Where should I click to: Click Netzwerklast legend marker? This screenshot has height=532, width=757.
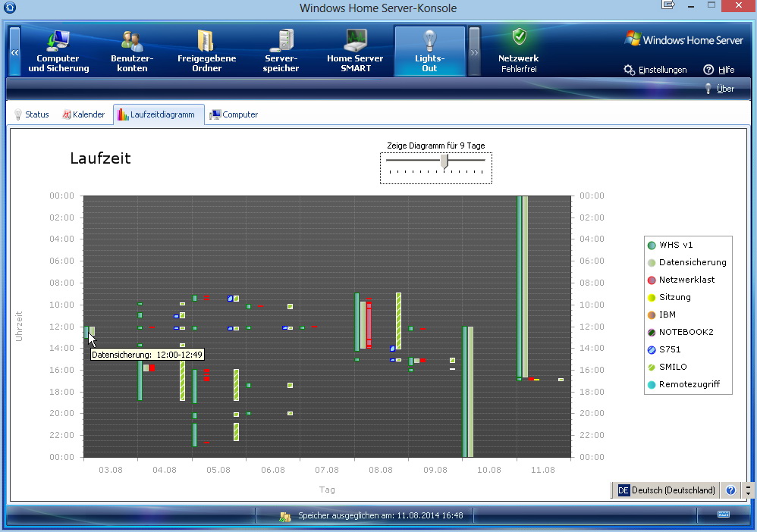[x=652, y=280]
